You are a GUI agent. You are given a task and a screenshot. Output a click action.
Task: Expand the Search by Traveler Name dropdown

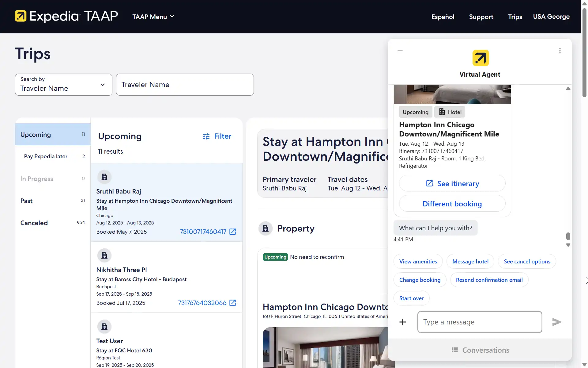tap(64, 85)
